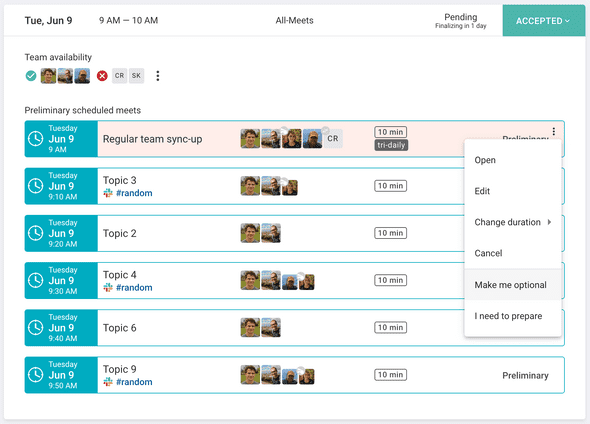Click the clock icon on the Topic 6 row
Screen dimensions: 590x424
(x=36, y=328)
